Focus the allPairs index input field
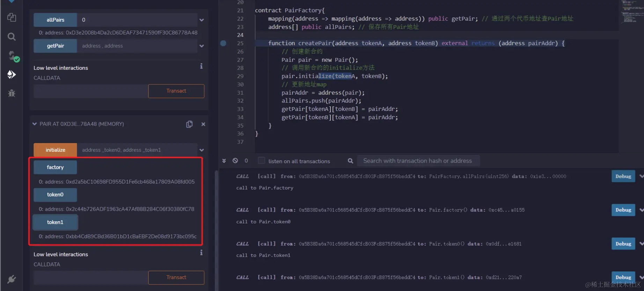The height and width of the screenshot is (291, 644). tap(137, 20)
